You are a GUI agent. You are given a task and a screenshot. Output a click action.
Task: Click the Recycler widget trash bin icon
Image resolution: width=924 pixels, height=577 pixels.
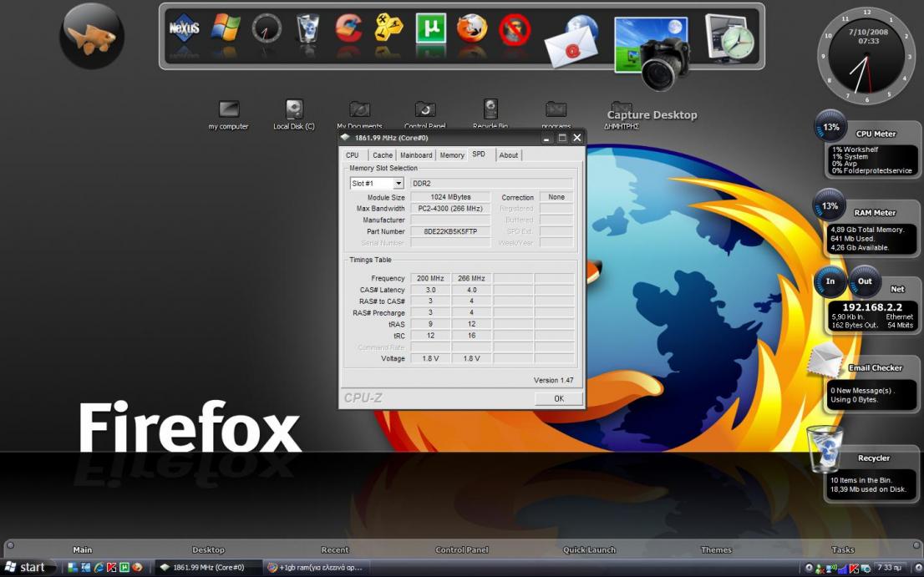point(825,448)
